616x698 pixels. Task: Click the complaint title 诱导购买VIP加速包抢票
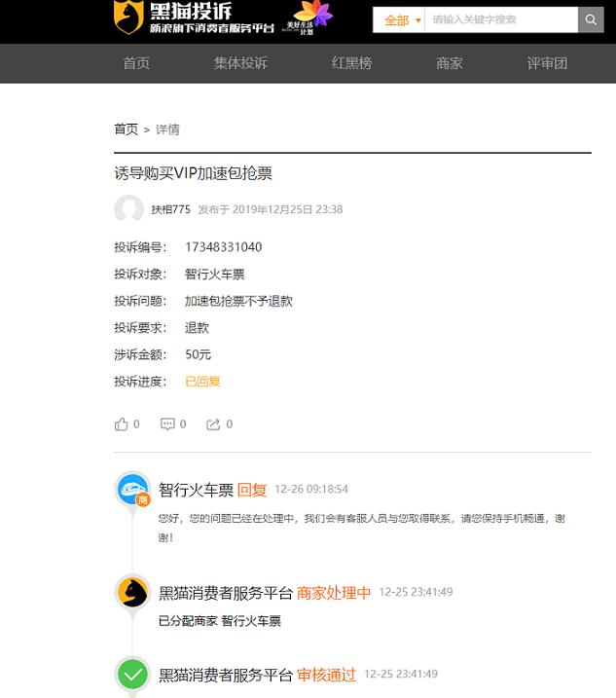coord(193,173)
